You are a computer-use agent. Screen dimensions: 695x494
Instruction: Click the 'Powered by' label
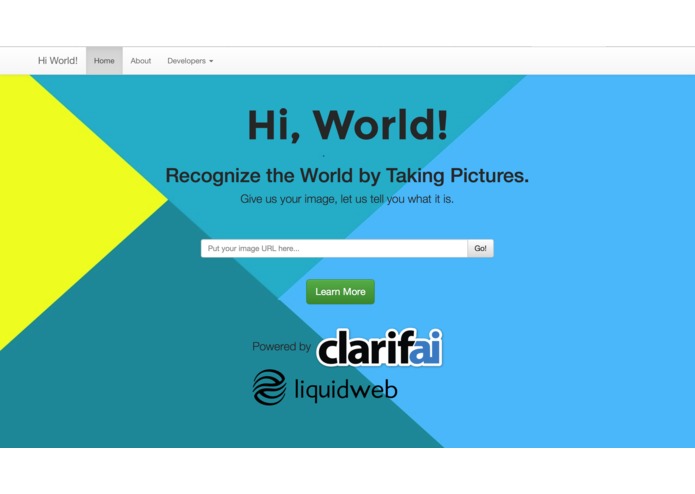pos(281,346)
